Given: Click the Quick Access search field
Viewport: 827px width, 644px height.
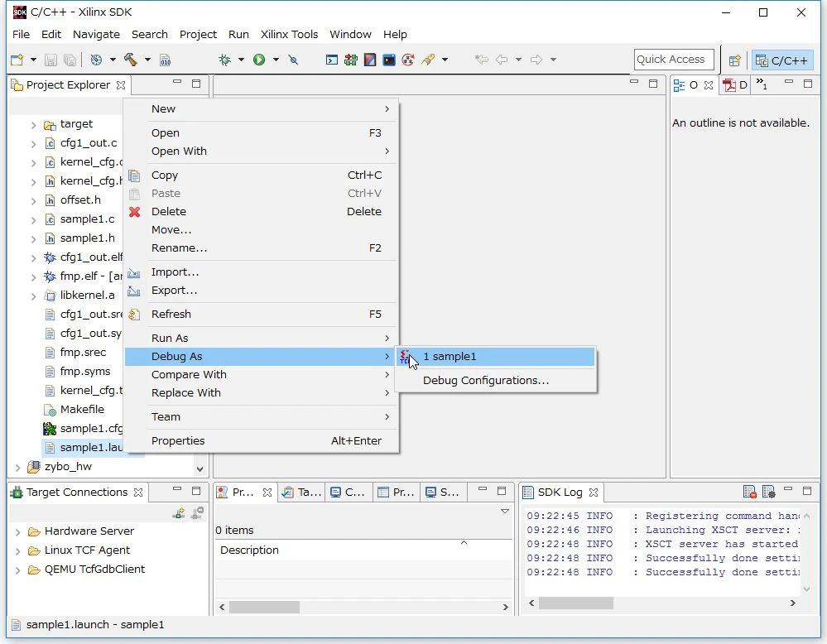Looking at the screenshot, I should coord(674,59).
